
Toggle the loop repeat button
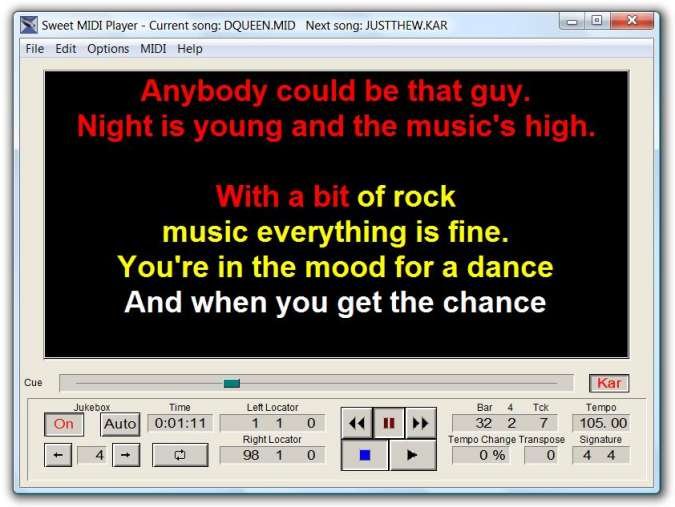pyautogui.click(x=180, y=455)
